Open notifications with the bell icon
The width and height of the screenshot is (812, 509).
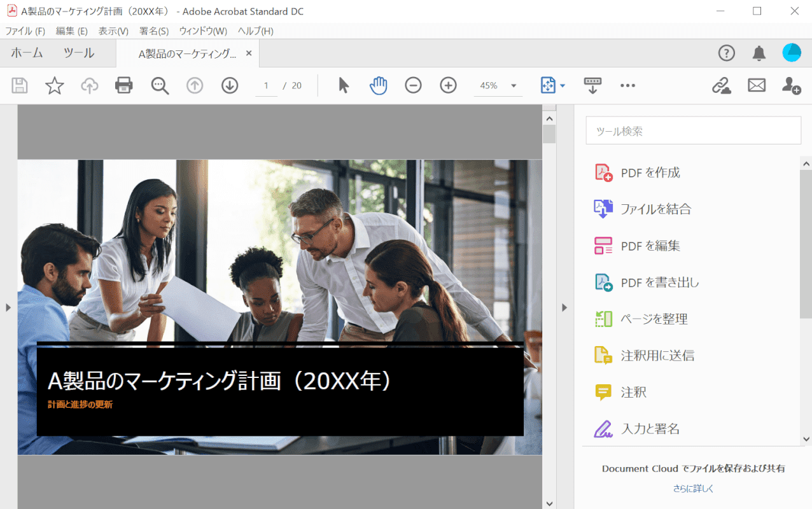pyautogui.click(x=759, y=53)
